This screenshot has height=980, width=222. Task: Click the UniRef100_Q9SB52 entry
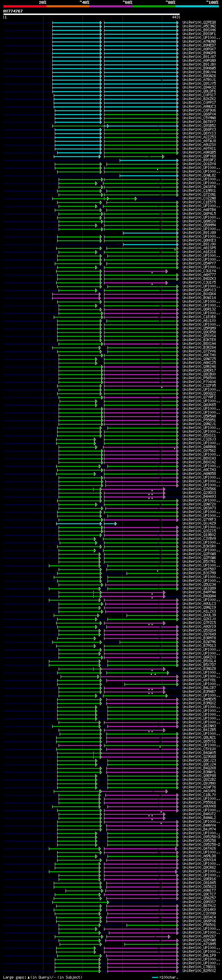pyautogui.click(x=199, y=125)
